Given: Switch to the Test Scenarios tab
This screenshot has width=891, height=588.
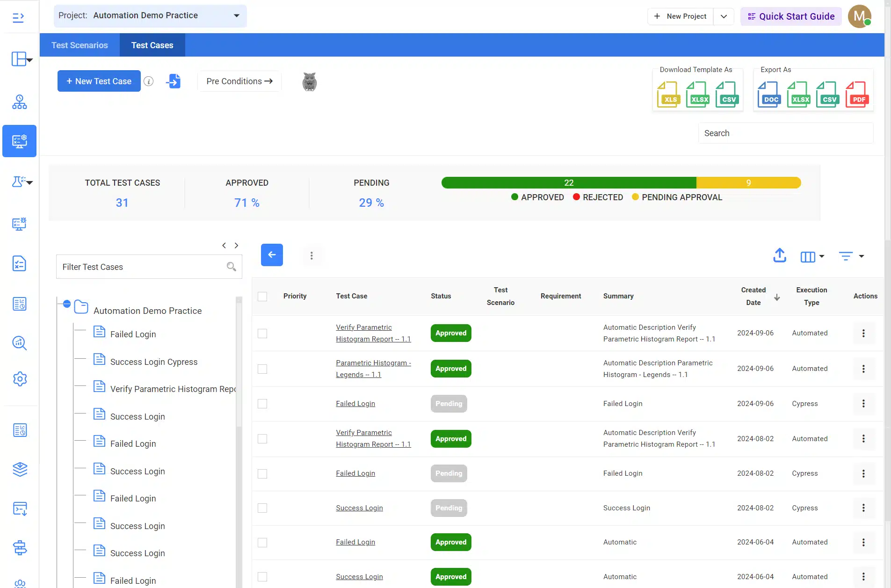Looking at the screenshot, I should tap(80, 45).
